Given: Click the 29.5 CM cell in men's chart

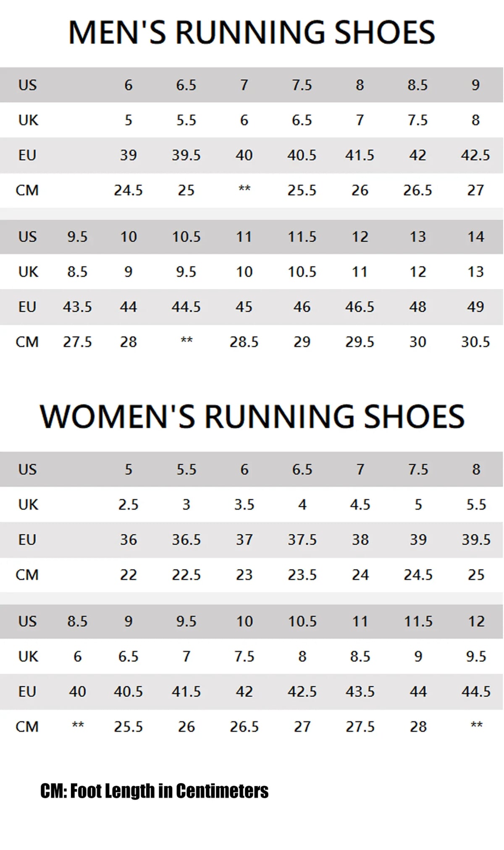Looking at the screenshot, I should point(360,342).
